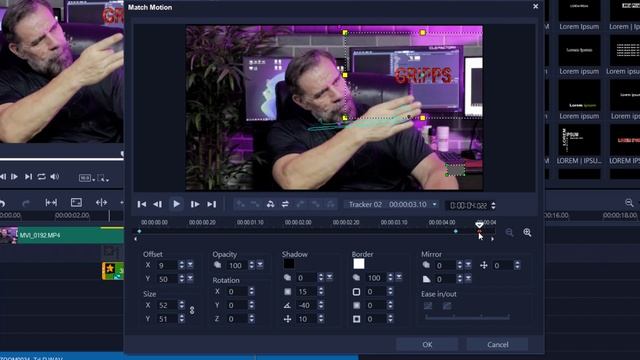
Task: Click Size X value field
Action: (x=167, y=305)
